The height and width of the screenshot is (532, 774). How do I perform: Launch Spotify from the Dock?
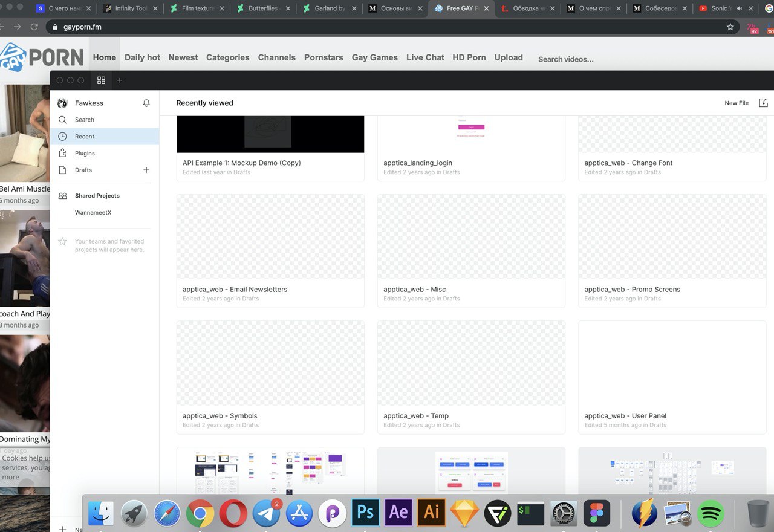[711, 513]
